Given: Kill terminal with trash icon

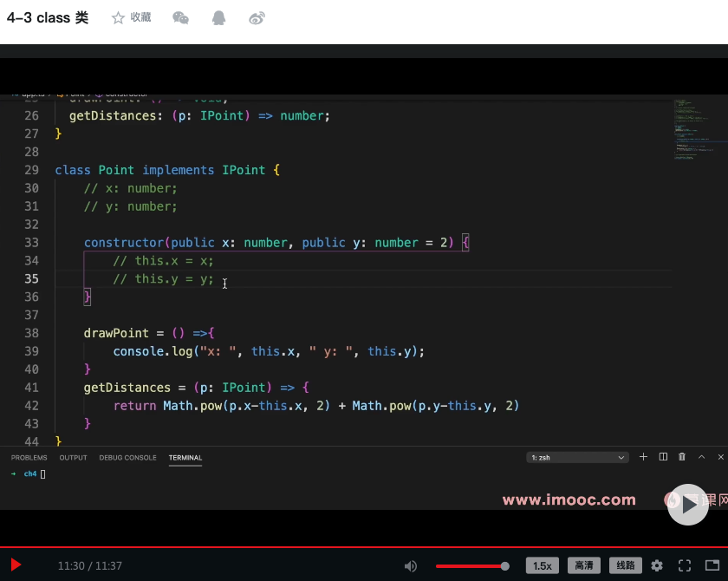Looking at the screenshot, I should pos(682,457).
